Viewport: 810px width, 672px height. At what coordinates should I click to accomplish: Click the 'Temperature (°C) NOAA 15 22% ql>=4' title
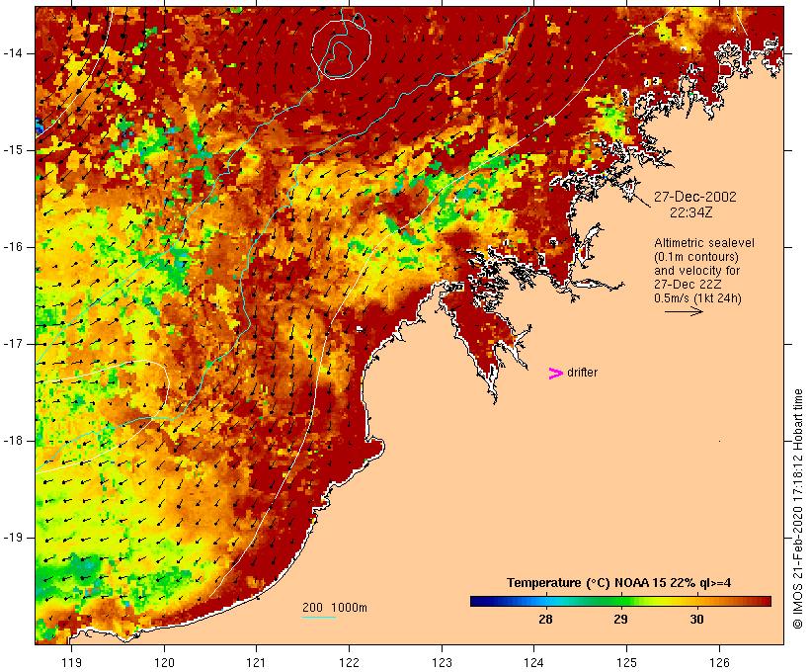tap(619, 583)
